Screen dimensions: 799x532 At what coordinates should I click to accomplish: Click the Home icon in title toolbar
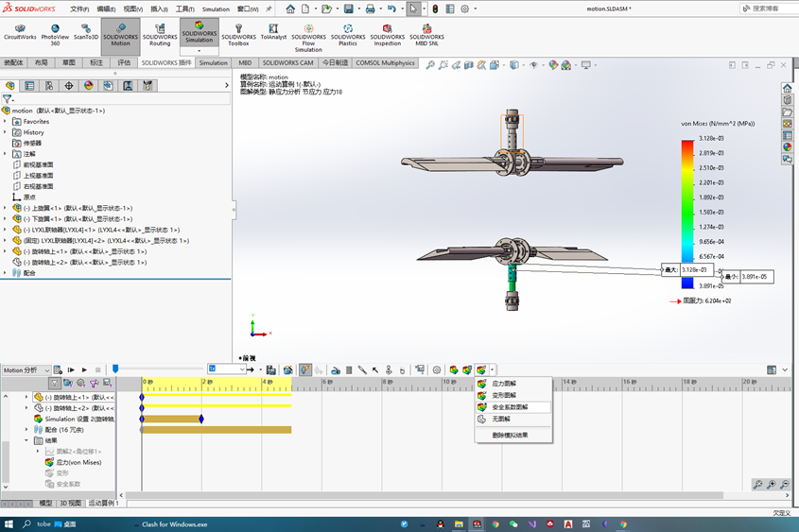pyautogui.click(x=290, y=9)
